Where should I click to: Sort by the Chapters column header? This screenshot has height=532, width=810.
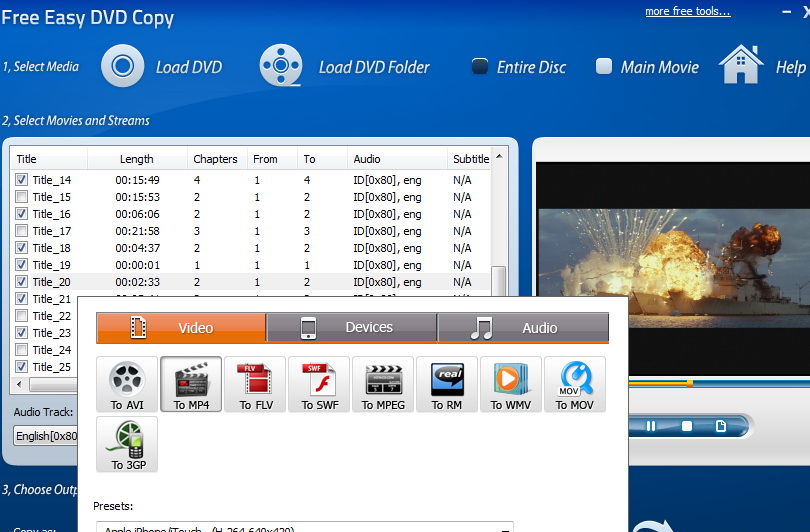point(217,159)
